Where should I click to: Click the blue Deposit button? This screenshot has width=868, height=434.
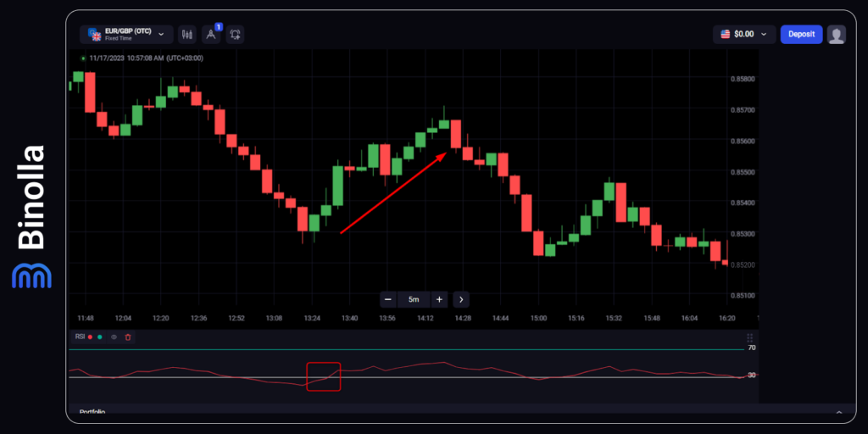tap(801, 34)
